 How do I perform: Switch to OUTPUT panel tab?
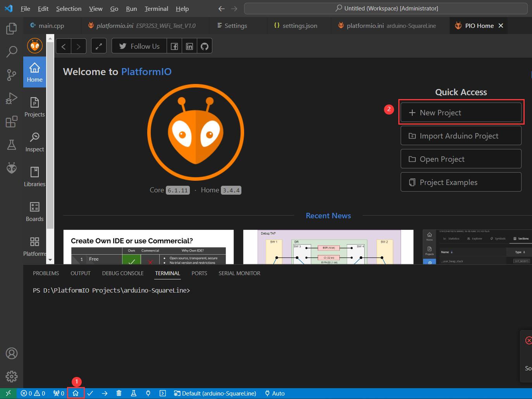click(x=81, y=273)
